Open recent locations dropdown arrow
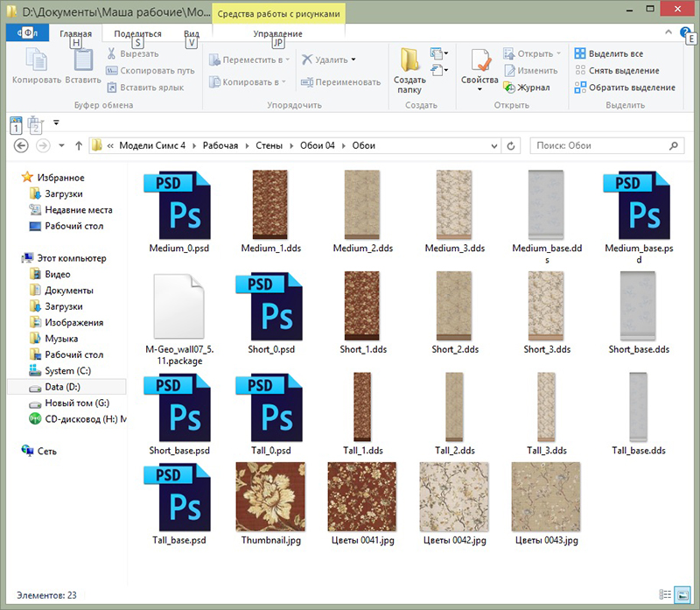 pos(61,145)
